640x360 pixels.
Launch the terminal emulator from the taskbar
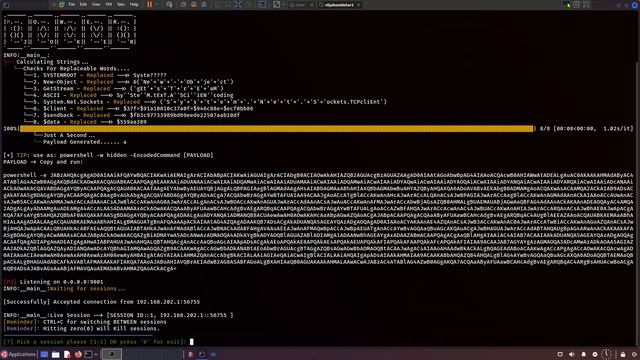(88, 354)
